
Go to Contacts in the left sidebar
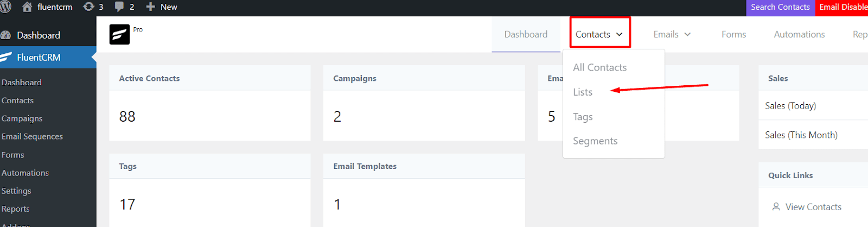coord(17,100)
